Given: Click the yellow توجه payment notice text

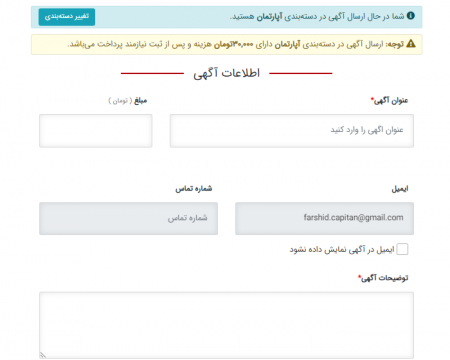Looking at the screenshot, I should click(236, 44).
